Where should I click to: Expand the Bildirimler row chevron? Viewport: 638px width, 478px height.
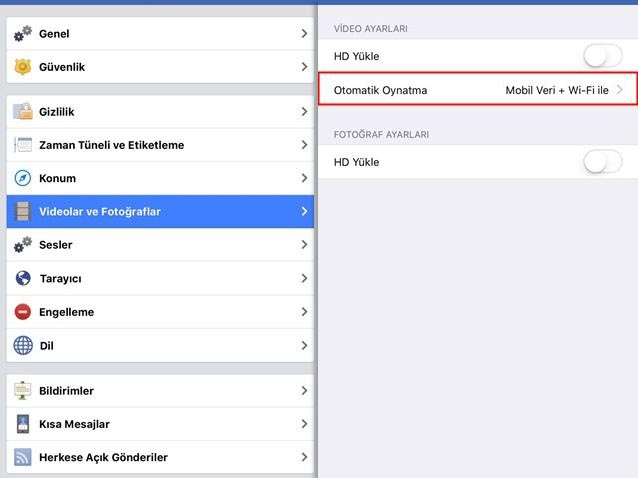tap(304, 391)
